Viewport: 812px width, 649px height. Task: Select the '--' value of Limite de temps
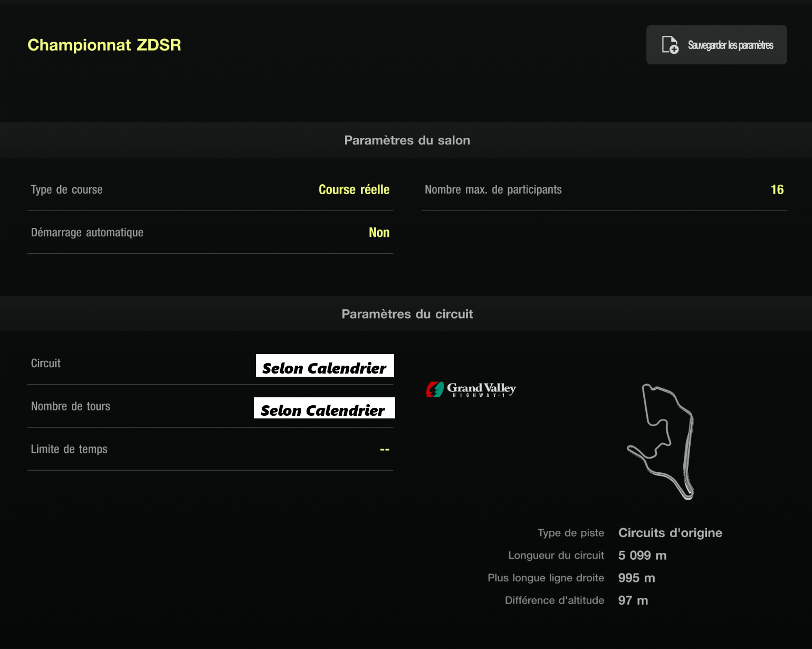[384, 450]
